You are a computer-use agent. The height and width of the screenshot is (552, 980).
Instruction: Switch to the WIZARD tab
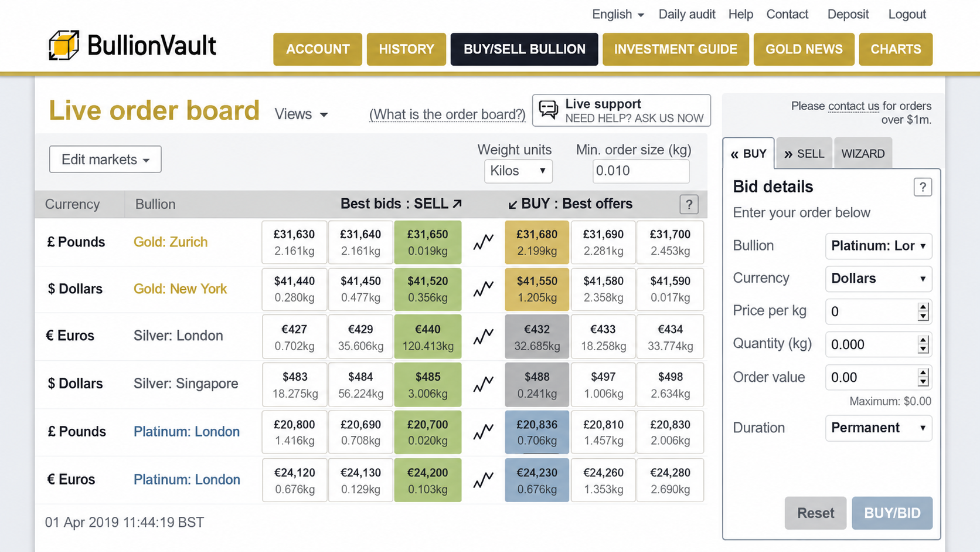click(x=863, y=154)
